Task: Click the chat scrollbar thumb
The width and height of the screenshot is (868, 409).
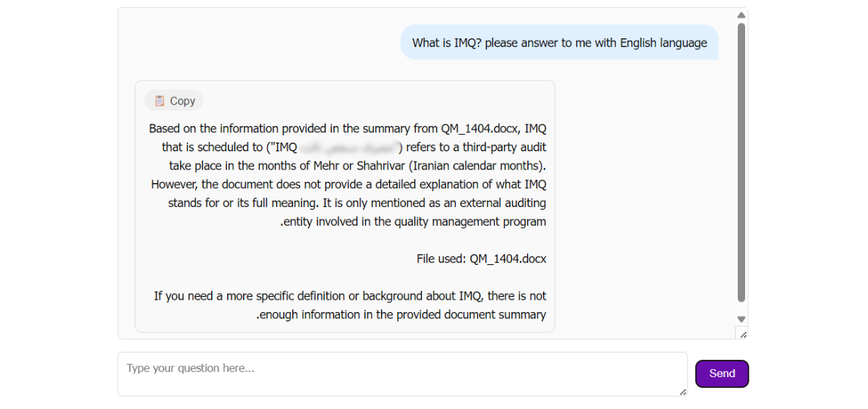Action: (x=741, y=159)
